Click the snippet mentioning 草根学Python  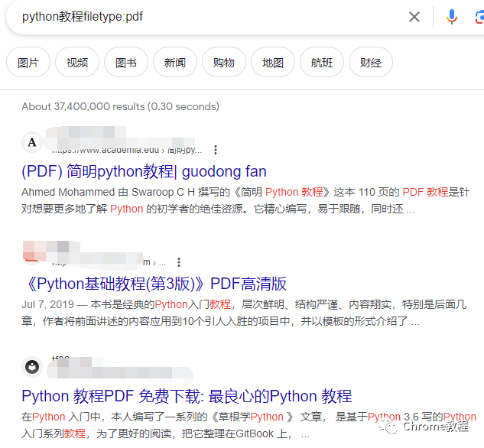click(x=248, y=425)
